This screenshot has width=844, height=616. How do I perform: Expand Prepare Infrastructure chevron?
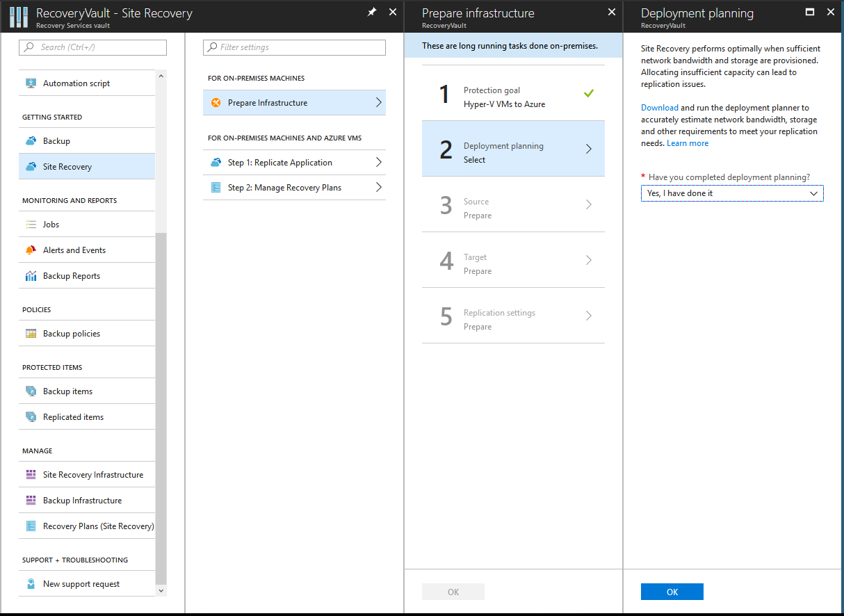(378, 103)
